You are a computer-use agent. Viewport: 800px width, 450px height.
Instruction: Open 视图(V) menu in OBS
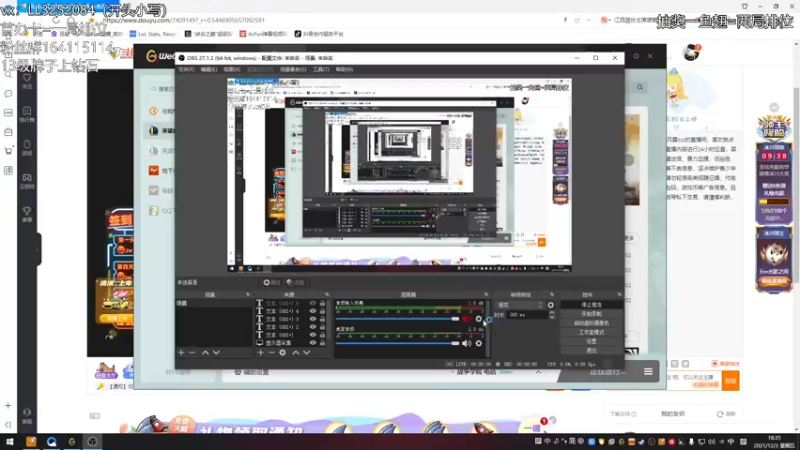pos(232,69)
